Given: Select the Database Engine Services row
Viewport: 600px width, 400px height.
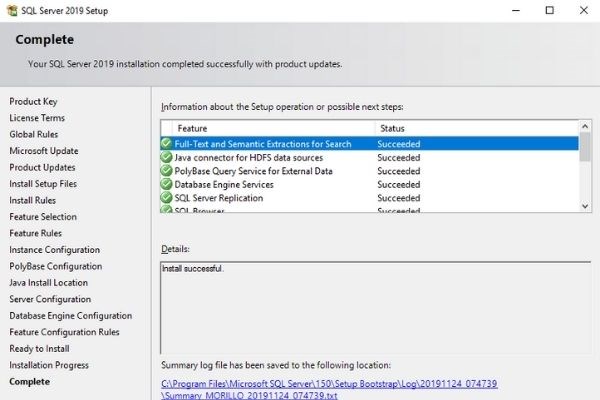Looking at the screenshot, I should point(370,184).
